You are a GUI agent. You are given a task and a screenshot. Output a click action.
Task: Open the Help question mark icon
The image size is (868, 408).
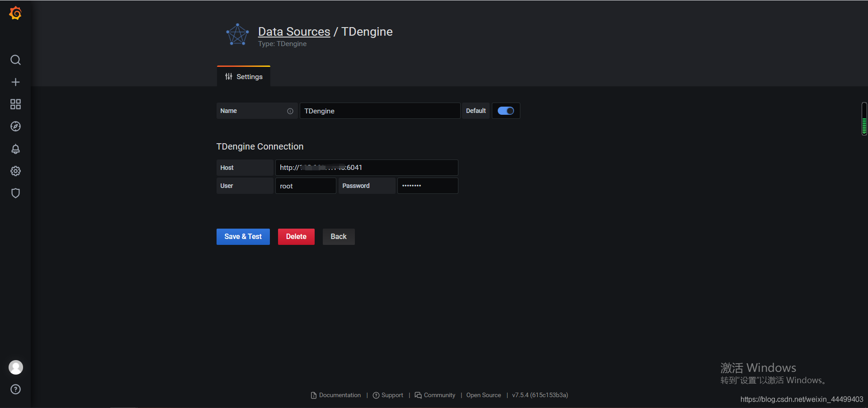[15, 389]
